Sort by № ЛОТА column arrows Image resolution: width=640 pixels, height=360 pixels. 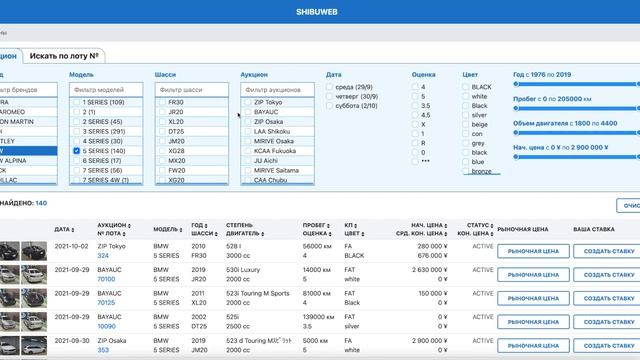pyautogui.click(x=124, y=234)
